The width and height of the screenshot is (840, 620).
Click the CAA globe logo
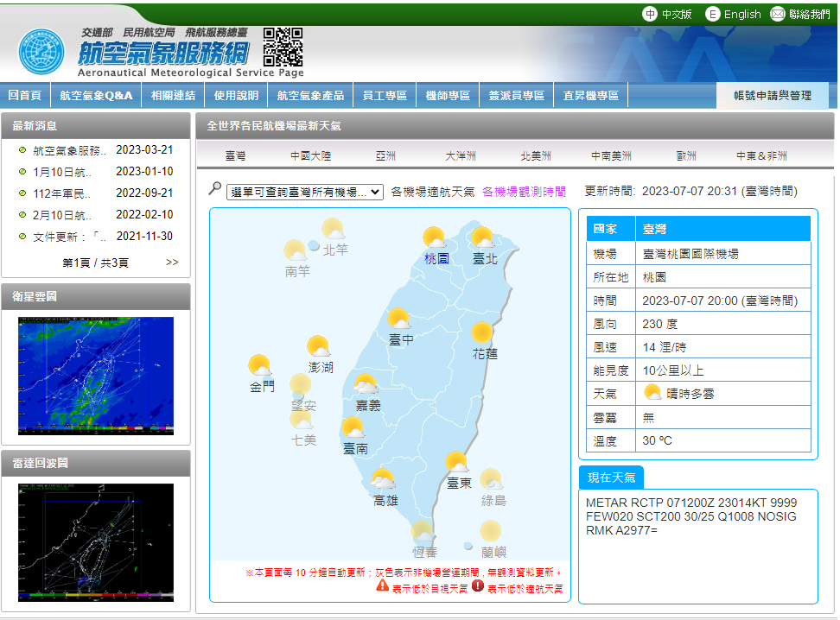pos(41,52)
